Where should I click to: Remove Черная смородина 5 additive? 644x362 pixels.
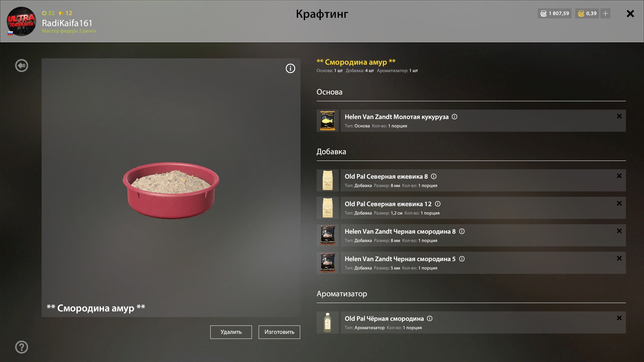click(619, 258)
